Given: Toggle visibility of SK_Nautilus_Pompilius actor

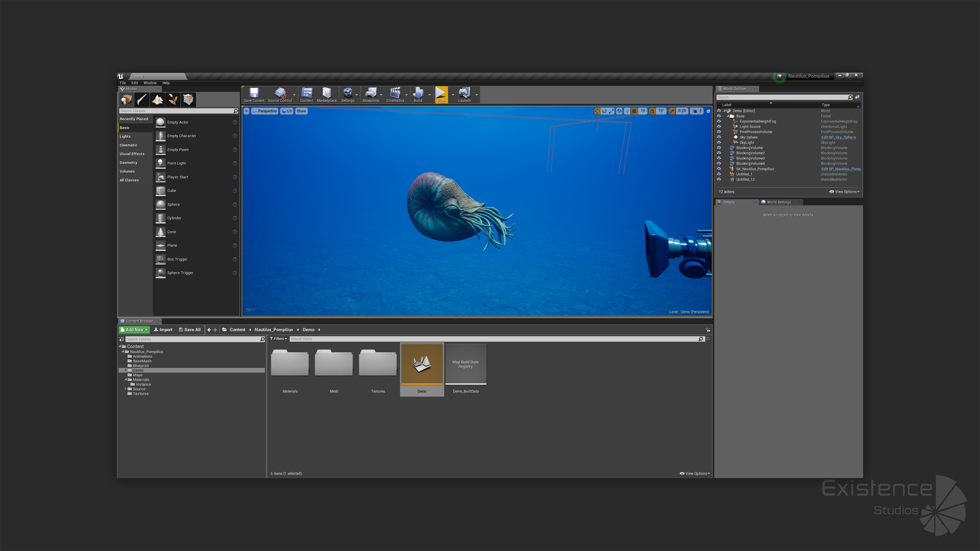Looking at the screenshot, I should point(719,169).
